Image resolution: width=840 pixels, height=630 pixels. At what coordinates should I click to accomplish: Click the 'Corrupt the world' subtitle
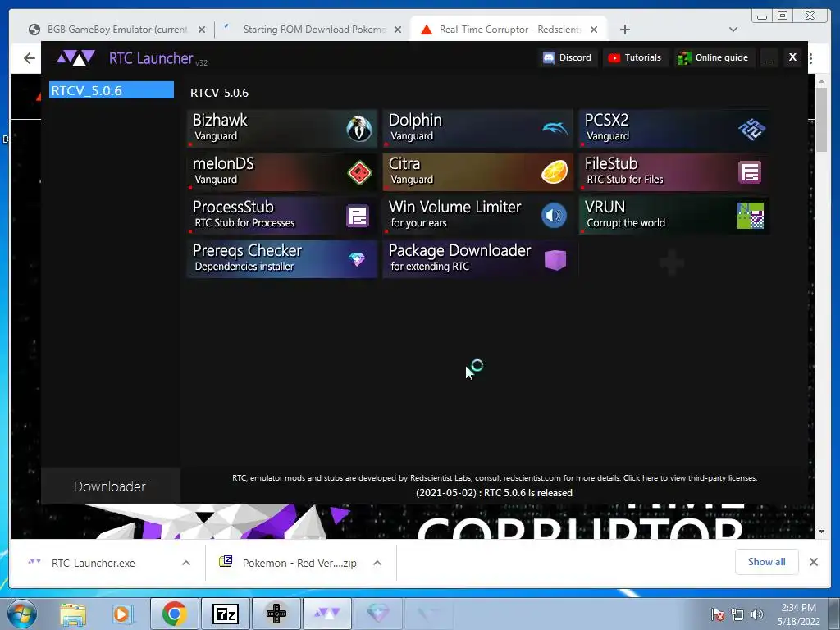click(x=626, y=223)
